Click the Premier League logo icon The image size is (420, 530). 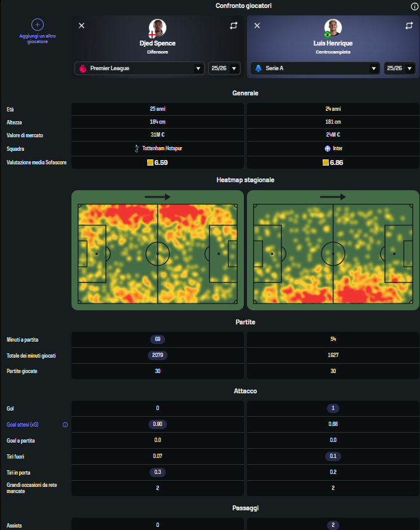pyautogui.click(x=83, y=68)
